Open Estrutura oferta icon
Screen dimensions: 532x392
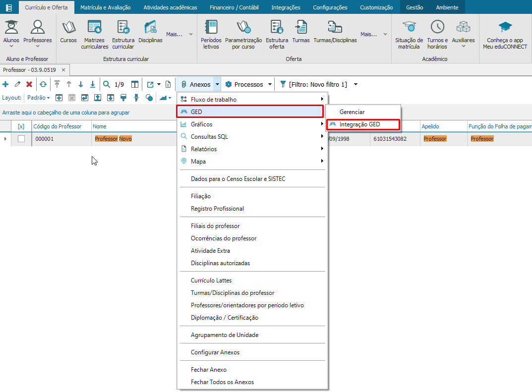coord(277,35)
